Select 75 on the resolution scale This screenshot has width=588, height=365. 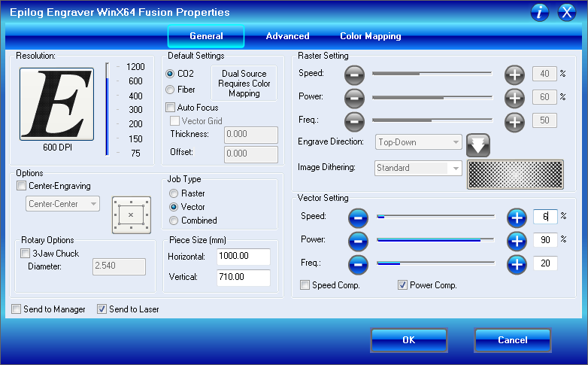(135, 154)
